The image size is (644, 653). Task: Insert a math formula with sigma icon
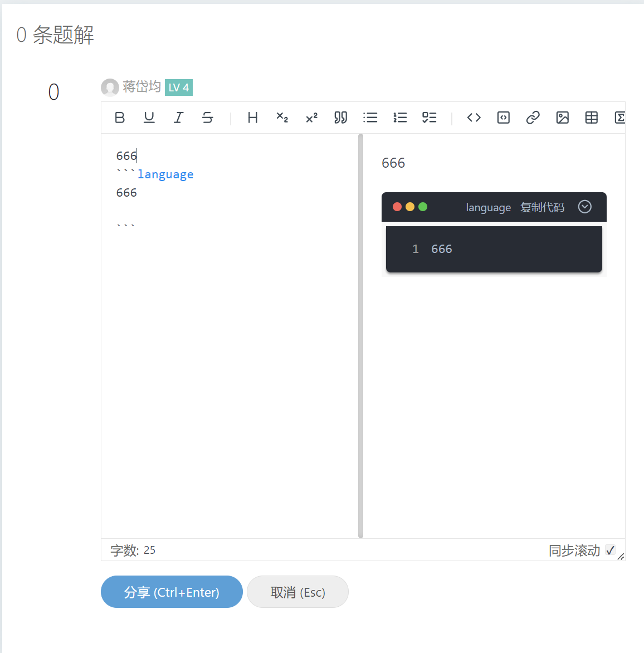click(x=620, y=118)
